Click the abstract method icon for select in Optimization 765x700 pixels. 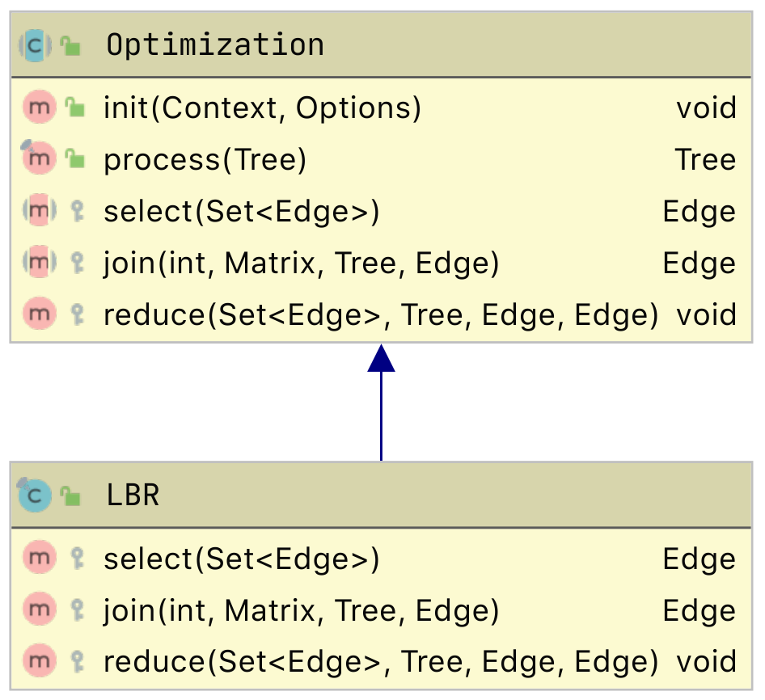tap(40, 210)
